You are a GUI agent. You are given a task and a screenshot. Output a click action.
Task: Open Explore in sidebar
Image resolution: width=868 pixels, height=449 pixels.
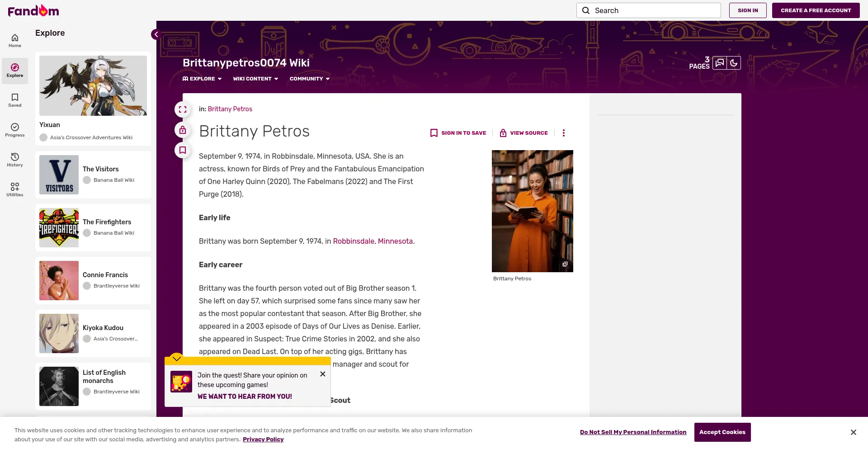pyautogui.click(x=15, y=71)
